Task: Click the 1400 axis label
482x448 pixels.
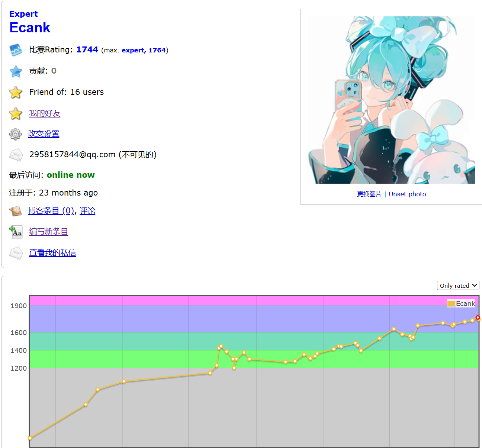Action: coord(19,351)
